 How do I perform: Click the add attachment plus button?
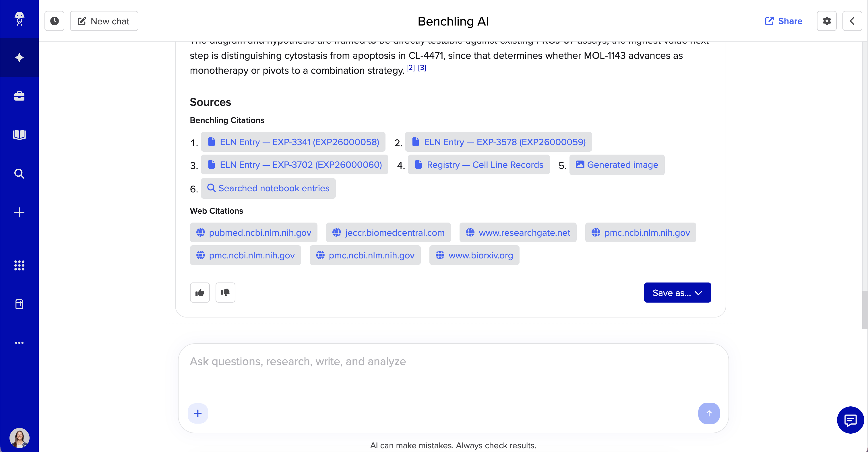(x=198, y=413)
